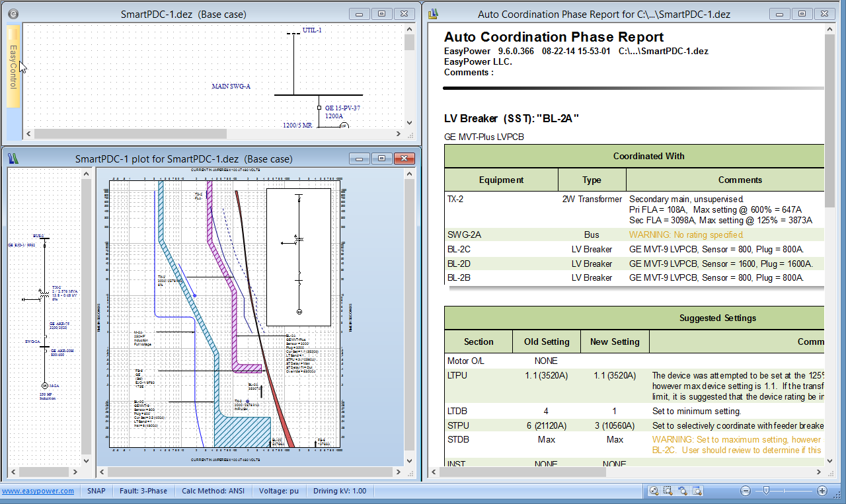Click the zoom page magnifier icon

[697, 491]
